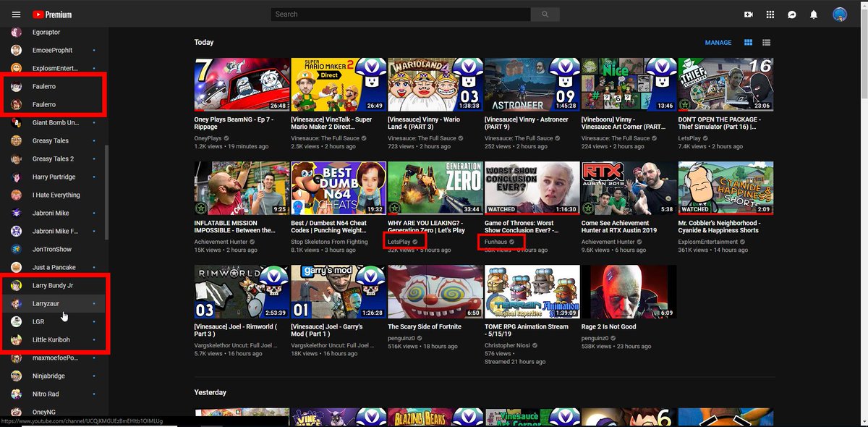Open Stop Skeletons From Fighting channel link
868x427 pixels.
pyautogui.click(x=329, y=242)
